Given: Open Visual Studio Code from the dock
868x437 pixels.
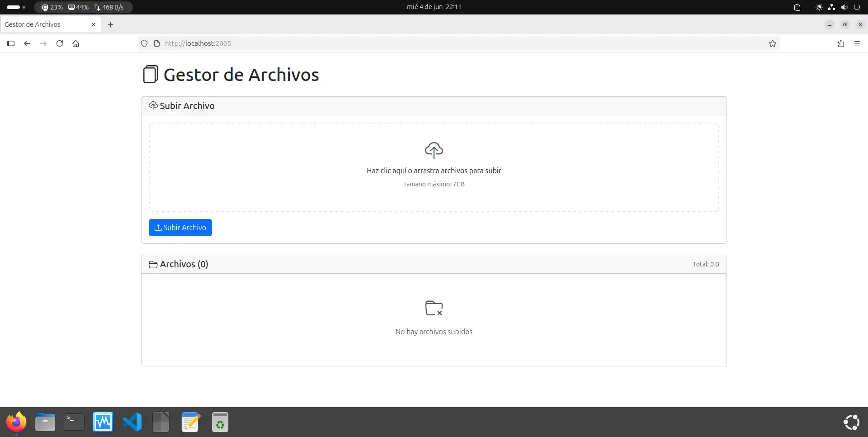Looking at the screenshot, I should pyautogui.click(x=132, y=422).
